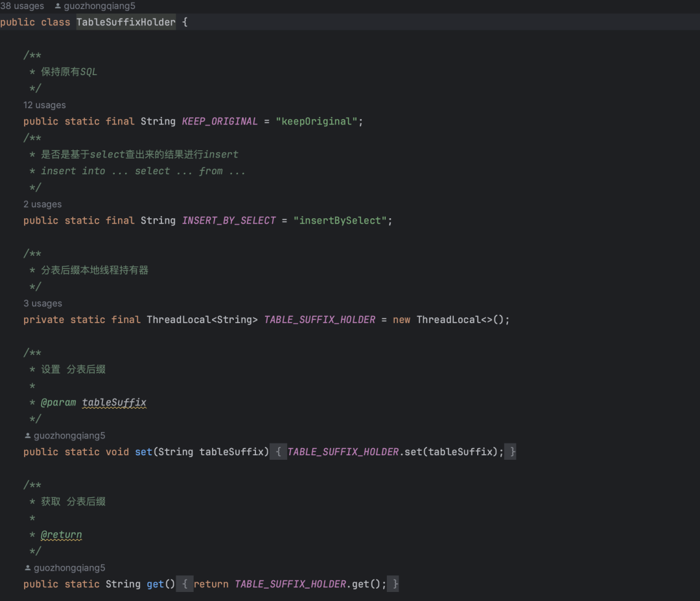This screenshot has width=700, height=601.
Task: Click the author icon above the class declaration
Action: pyautogui.click(x=58, y=6)
